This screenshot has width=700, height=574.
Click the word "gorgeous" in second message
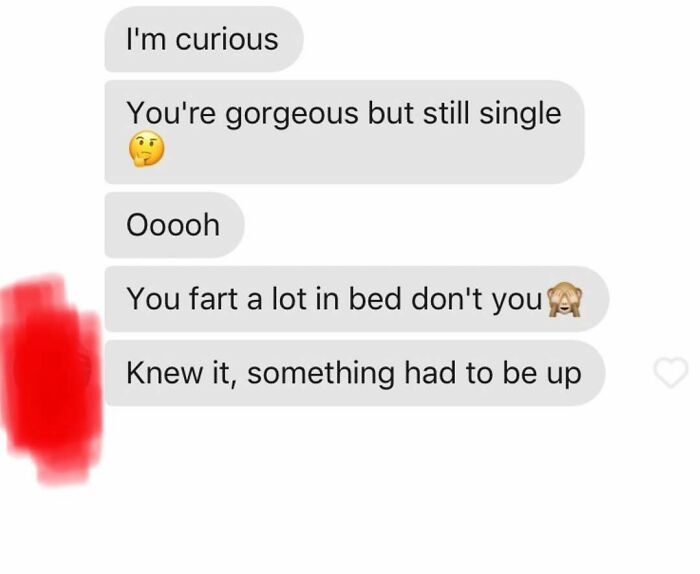pos(292,114)
